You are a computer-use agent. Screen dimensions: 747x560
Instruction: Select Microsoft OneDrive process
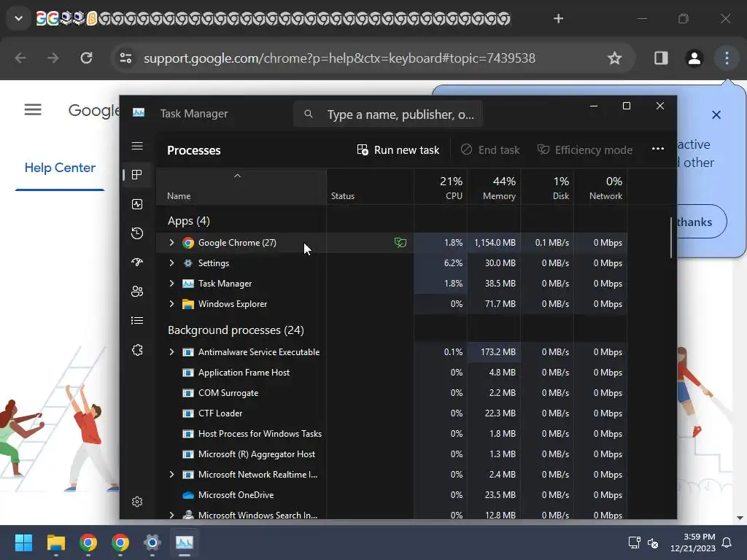point(392,495)
